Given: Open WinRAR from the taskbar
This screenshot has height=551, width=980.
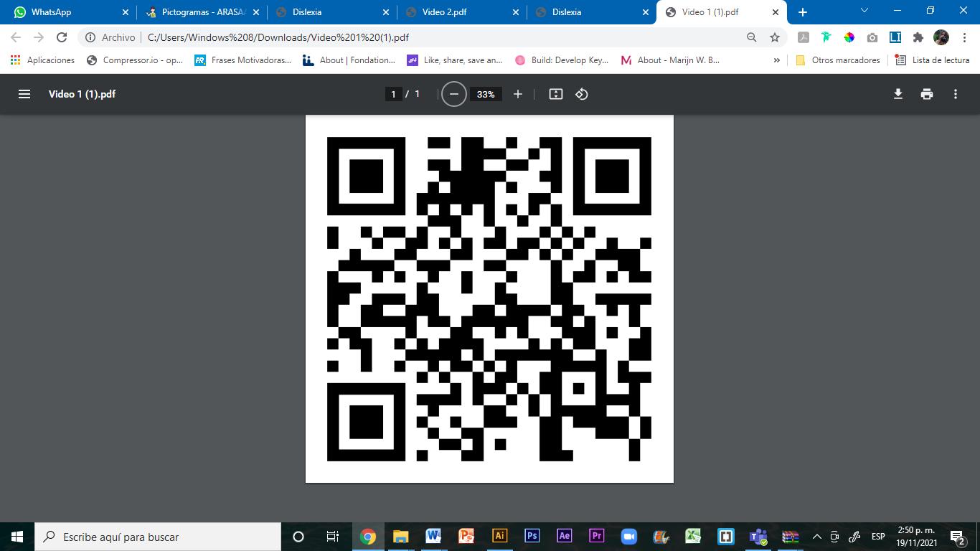Looking at the screenshot, I should click(791, 537).
